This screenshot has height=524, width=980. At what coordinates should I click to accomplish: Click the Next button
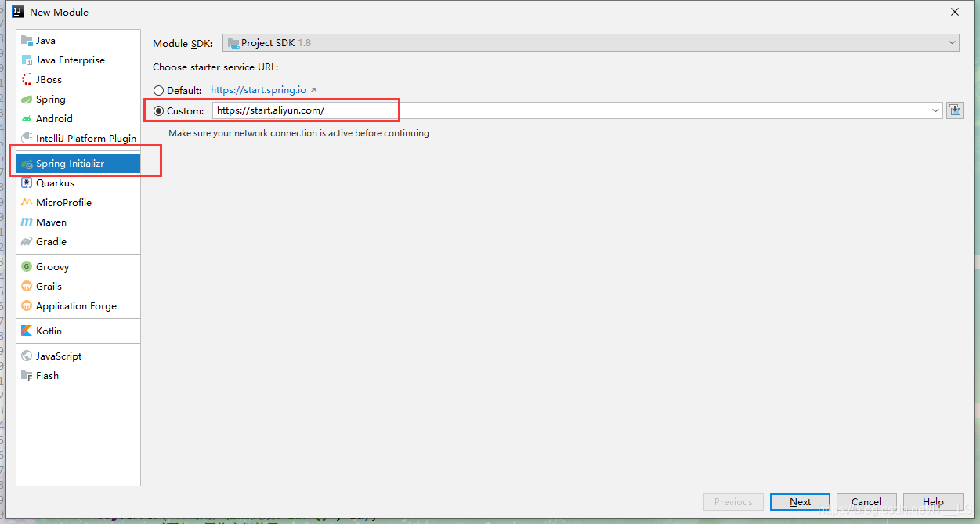click(800, 502)
